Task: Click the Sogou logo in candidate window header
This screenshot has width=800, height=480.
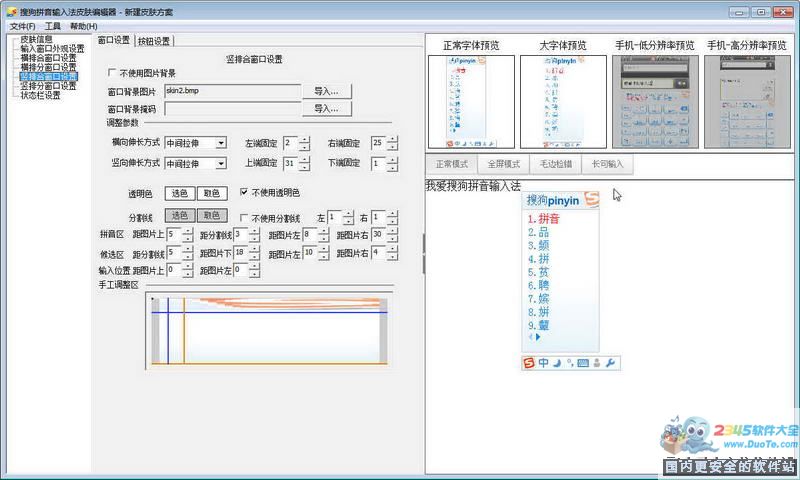Action: [x=592, y=199]
